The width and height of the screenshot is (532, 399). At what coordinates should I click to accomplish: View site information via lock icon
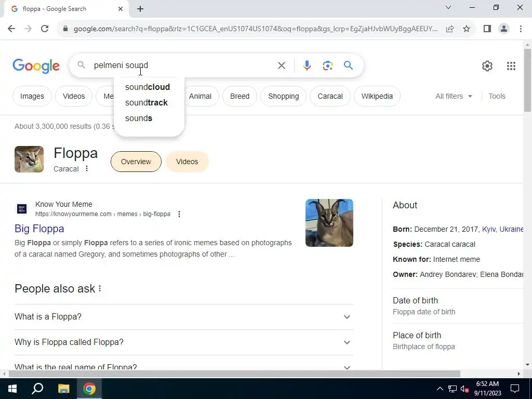[x=65, y=29]
